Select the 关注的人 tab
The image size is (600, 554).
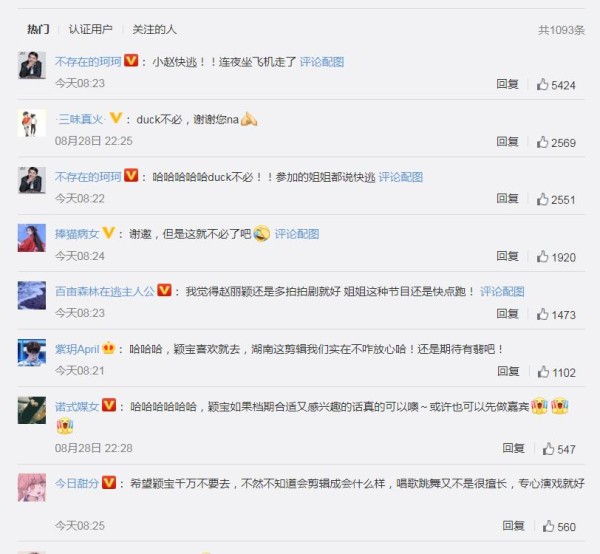tap(154, 29)
